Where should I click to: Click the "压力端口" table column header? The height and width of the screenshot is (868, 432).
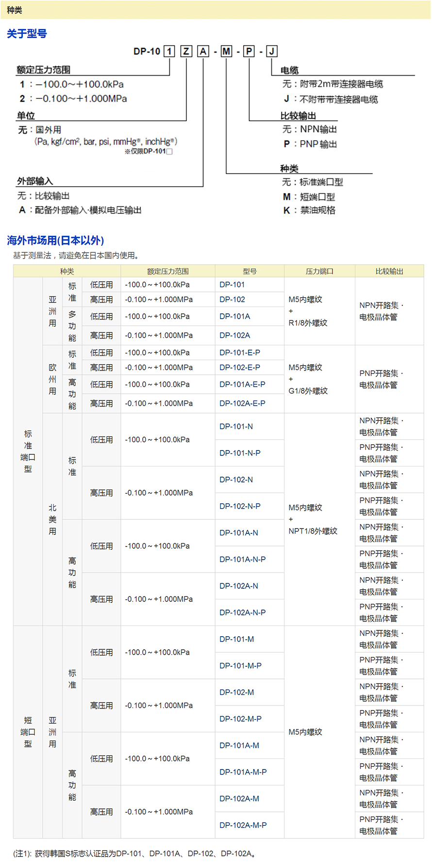[x=319, y=272]
